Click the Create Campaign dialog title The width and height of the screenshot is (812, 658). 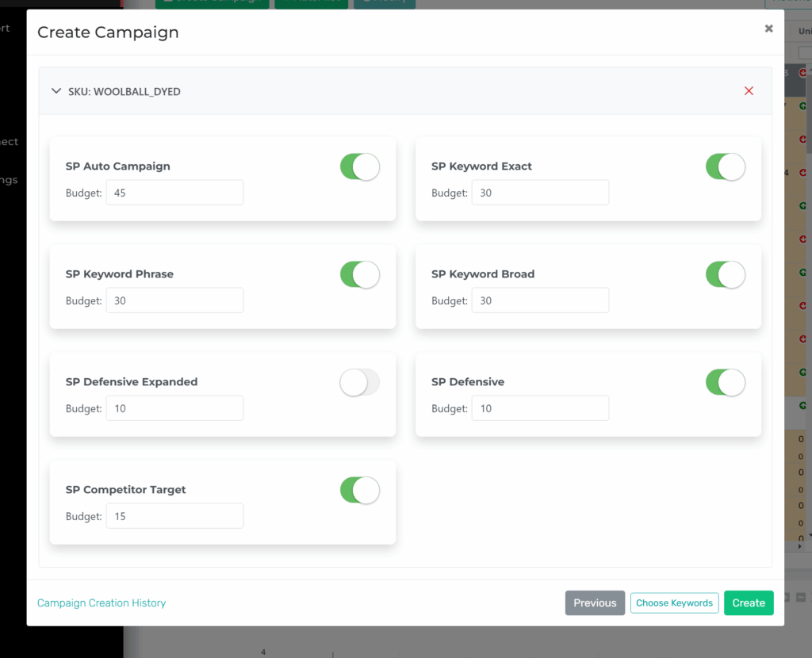tap(108, 32)
